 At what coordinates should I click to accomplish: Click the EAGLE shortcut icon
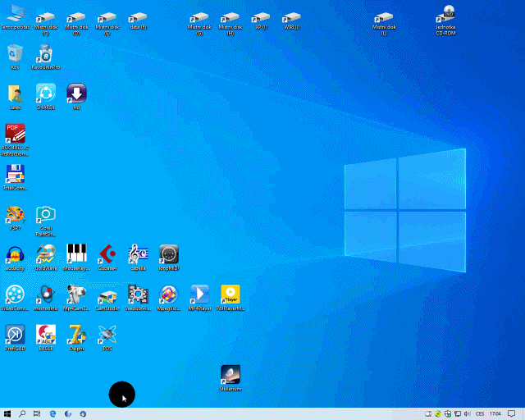[46, 338]
